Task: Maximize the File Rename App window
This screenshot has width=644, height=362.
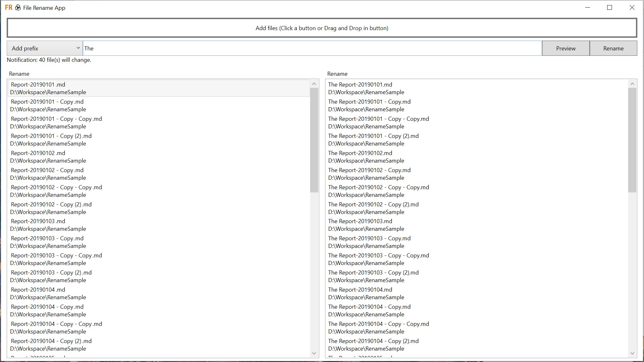Action: tap(609, 8)
